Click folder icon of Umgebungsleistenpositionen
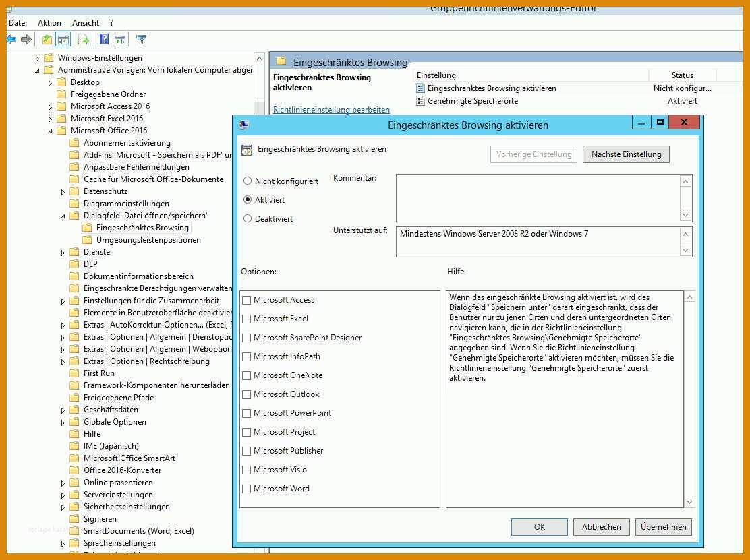This screenshot has height=560, width=750. click(x=87, y=239)
